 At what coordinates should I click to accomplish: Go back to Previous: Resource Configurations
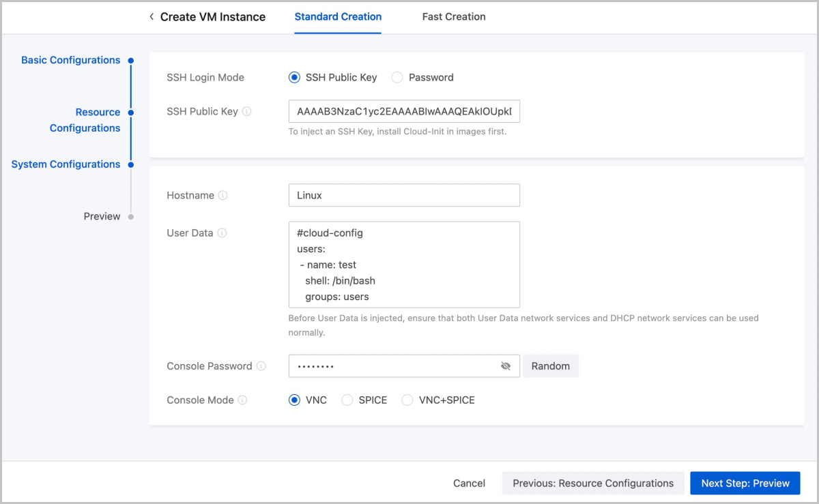pyautogui.click(x=593, y=483)
